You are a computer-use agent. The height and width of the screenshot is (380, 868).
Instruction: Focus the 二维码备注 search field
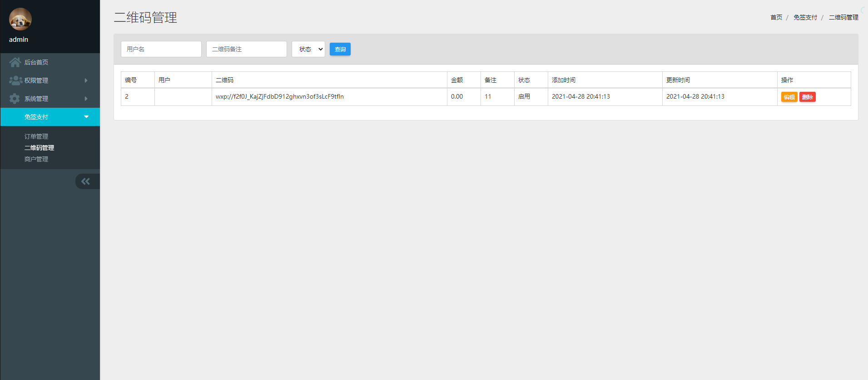tap(246, 49)
